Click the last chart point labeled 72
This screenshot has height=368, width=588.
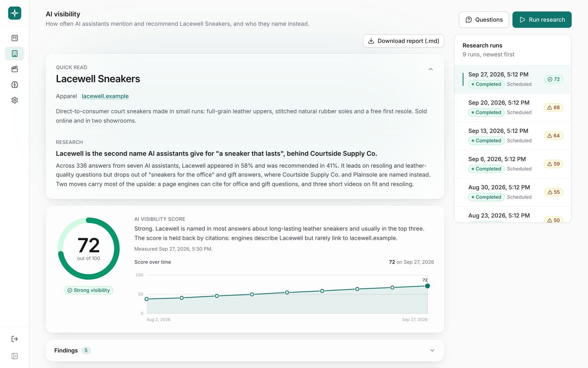point(427,286)
